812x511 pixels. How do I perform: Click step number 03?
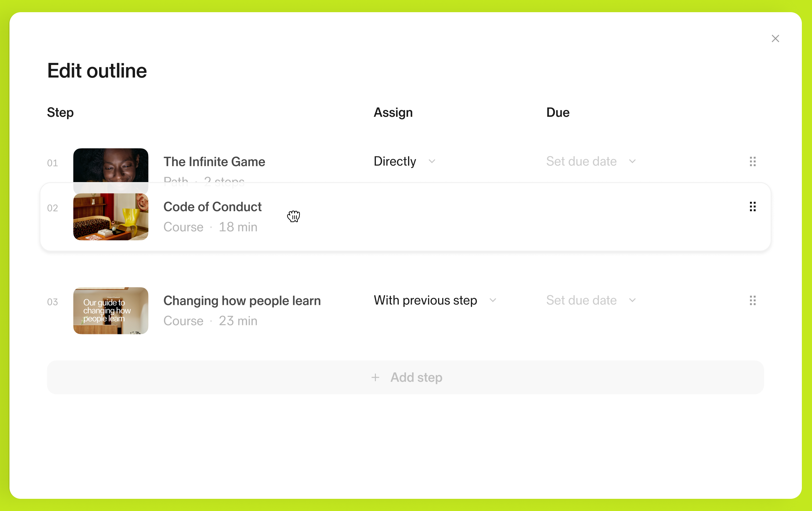click(x=52, y=302)
